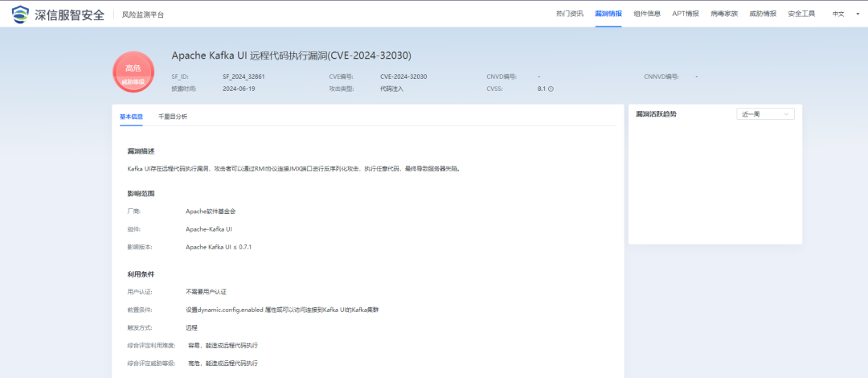Select 威胁情报 in the navigation
The height and width of the screenshot is (378, 868).
763,14
